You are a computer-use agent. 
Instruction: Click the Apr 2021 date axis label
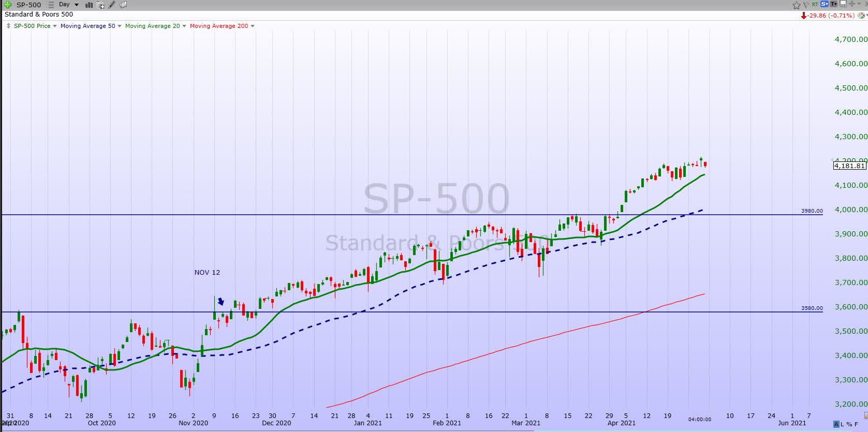pos(621,423)
